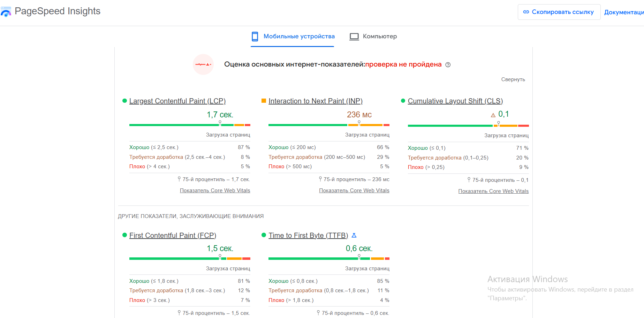Open the help icon next to assessment result
This screenshot has height=318, width=644.
(x=448, y=65)
